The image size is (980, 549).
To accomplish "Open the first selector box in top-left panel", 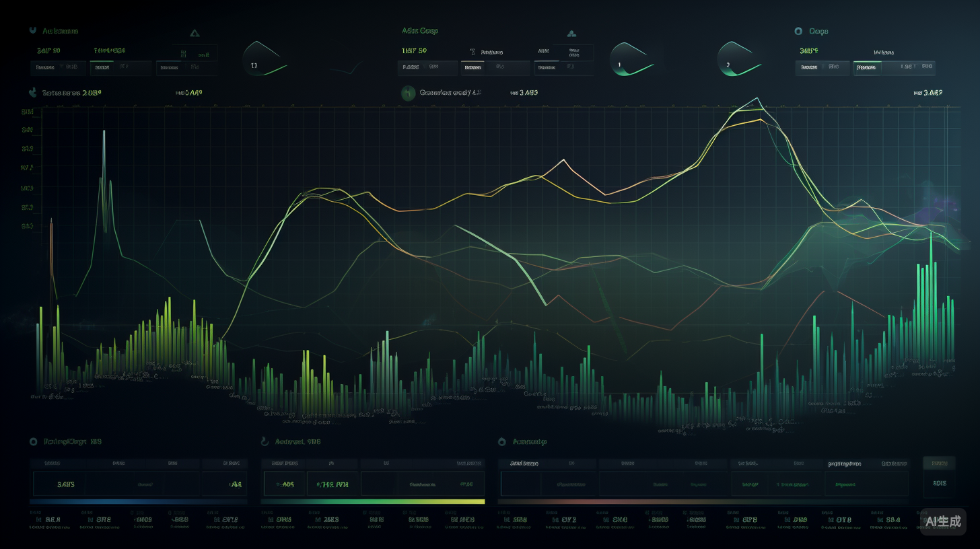I will coord(58,67).
